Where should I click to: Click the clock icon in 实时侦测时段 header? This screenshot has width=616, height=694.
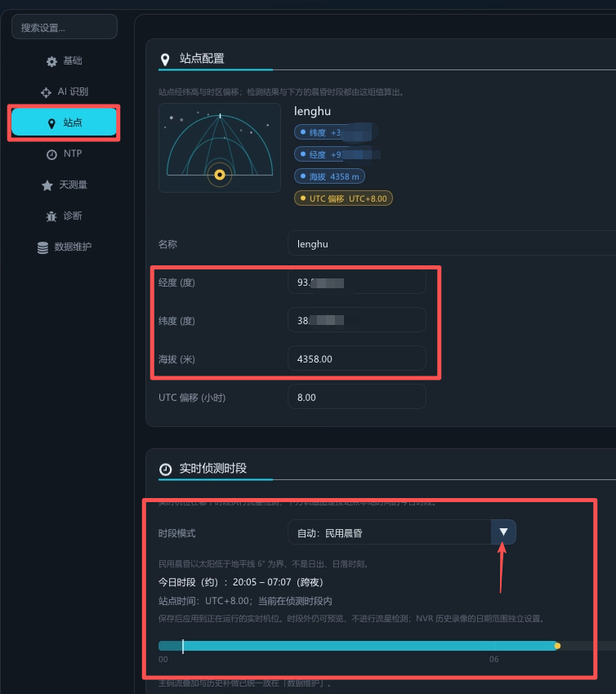[166, 469]
